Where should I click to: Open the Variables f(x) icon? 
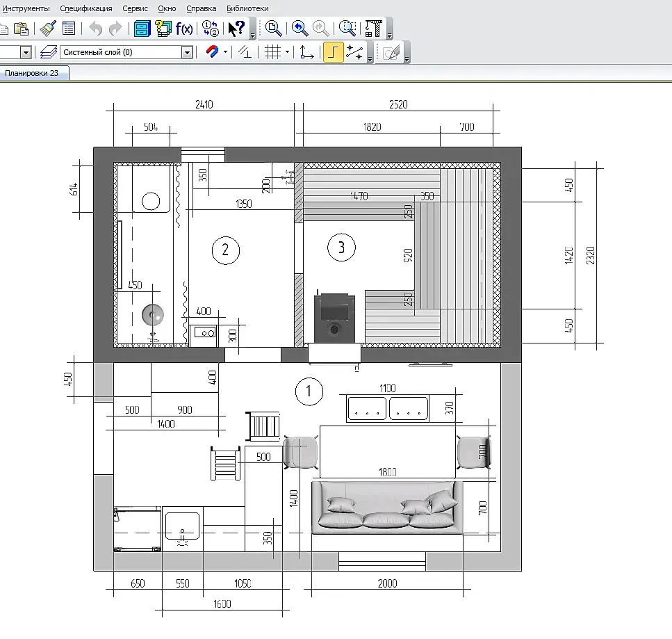184,29
